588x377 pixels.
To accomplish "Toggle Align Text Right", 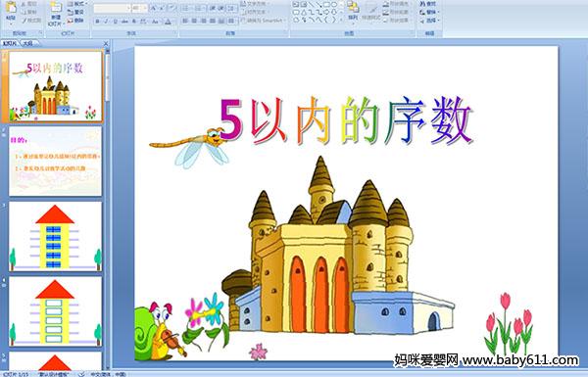I will (203, 21).
